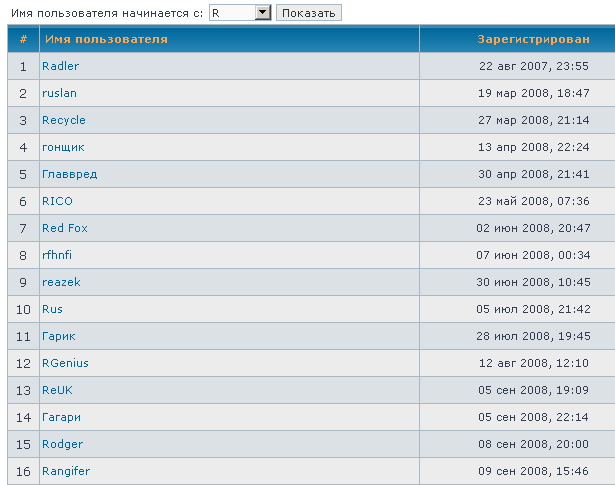Open user profile ruslan

[59, 93]
